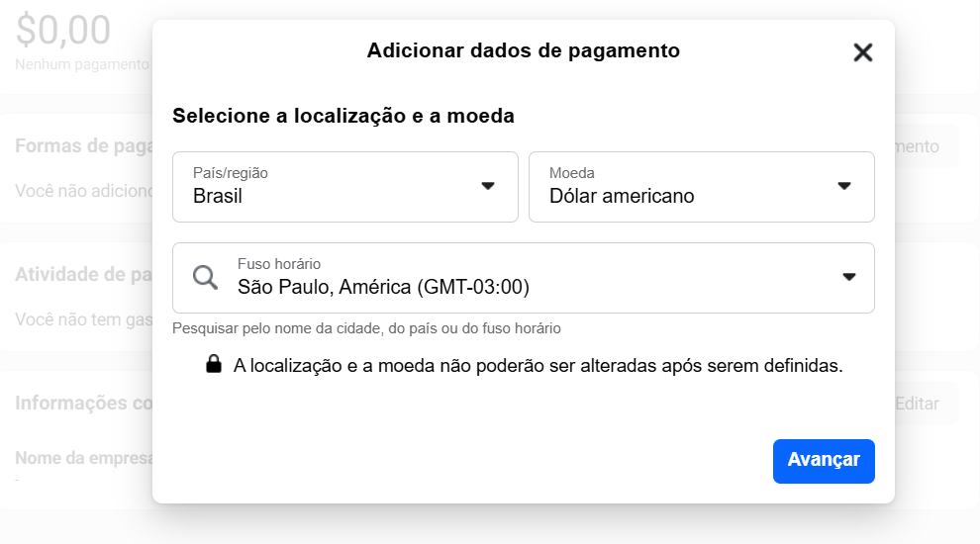Click the Pesquisar pelo nome da cidade hint
This screenshot has height=544, width=980.
(x=366, y=328)
